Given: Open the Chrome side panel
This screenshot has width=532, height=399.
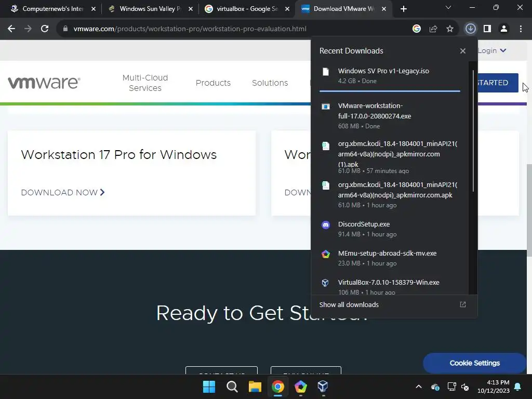Looking at the screenshot, I should (x=487, y=29).
